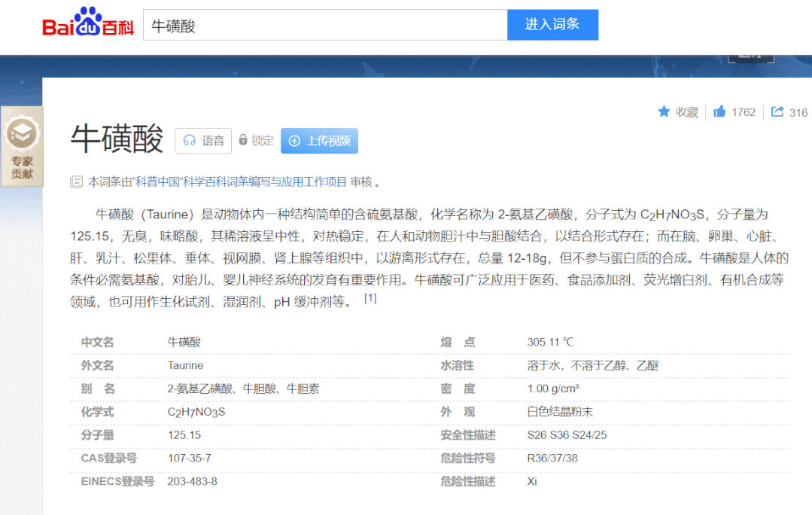Click the 水溶性 label
This screenshot has height=515, width=812.
click(458, 365)
